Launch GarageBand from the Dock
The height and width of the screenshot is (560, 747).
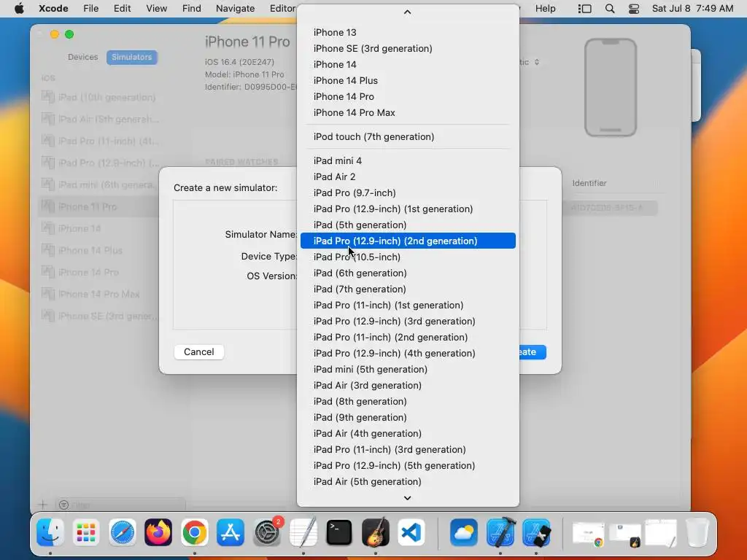[x=376, y=532]
